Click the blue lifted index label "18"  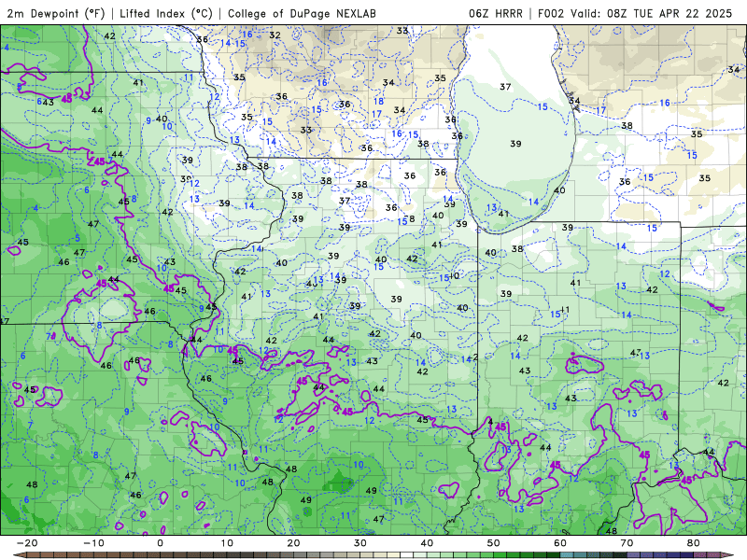pyautogui.click(x=379, y=101)
